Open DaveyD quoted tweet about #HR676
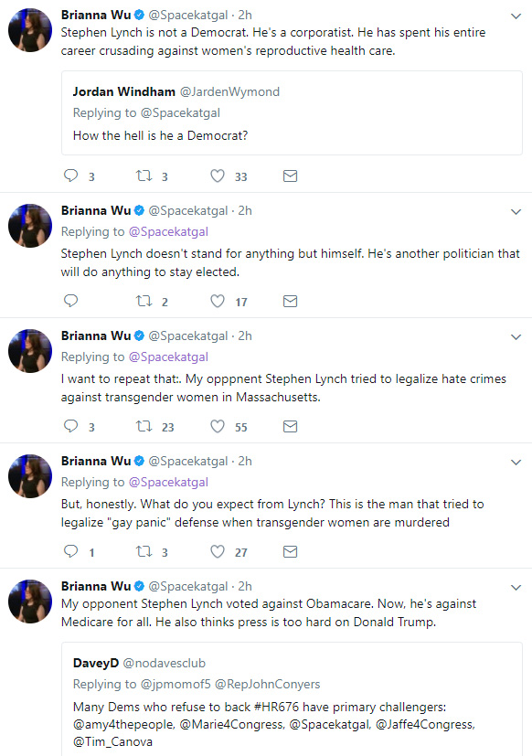This screenshot has height=756, width=532. [292, 699]
